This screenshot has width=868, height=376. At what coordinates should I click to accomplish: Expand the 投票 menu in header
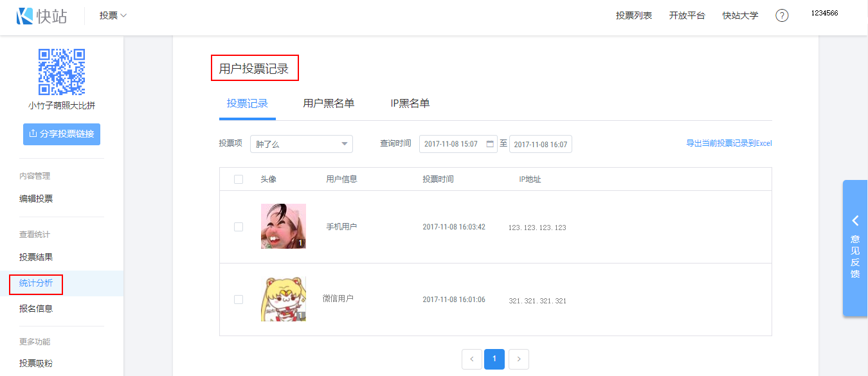pyautogui.click(x=113, y=15)
